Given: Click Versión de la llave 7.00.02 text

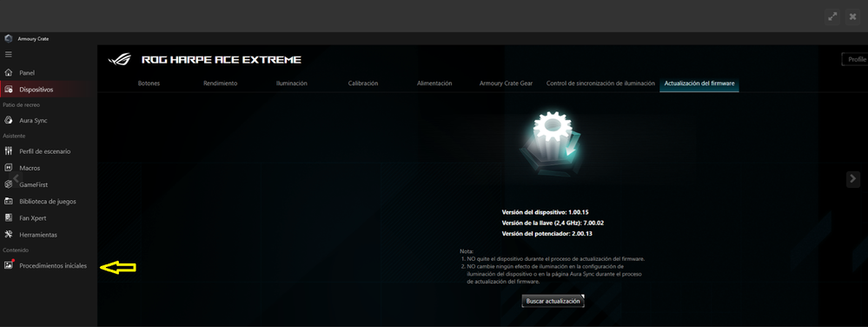Looking at the screenshot, I should (x=553, y=223).
